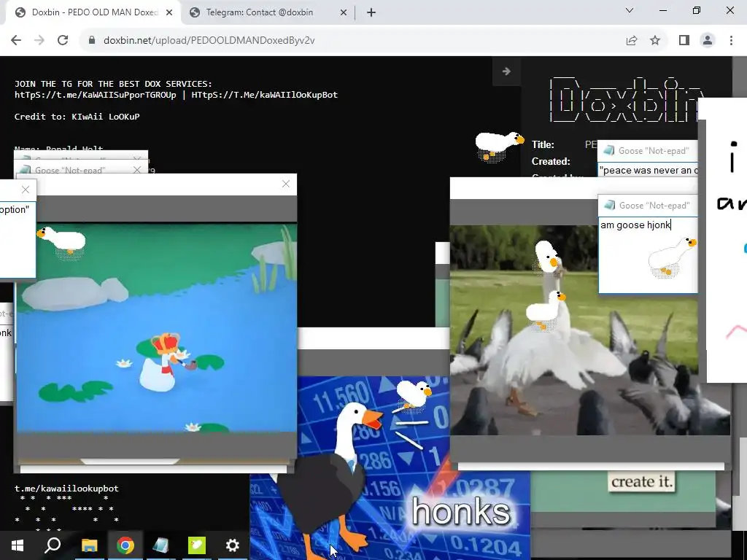Open the tab search chevron
Screen dimensions: 747x560
(630, 10)
